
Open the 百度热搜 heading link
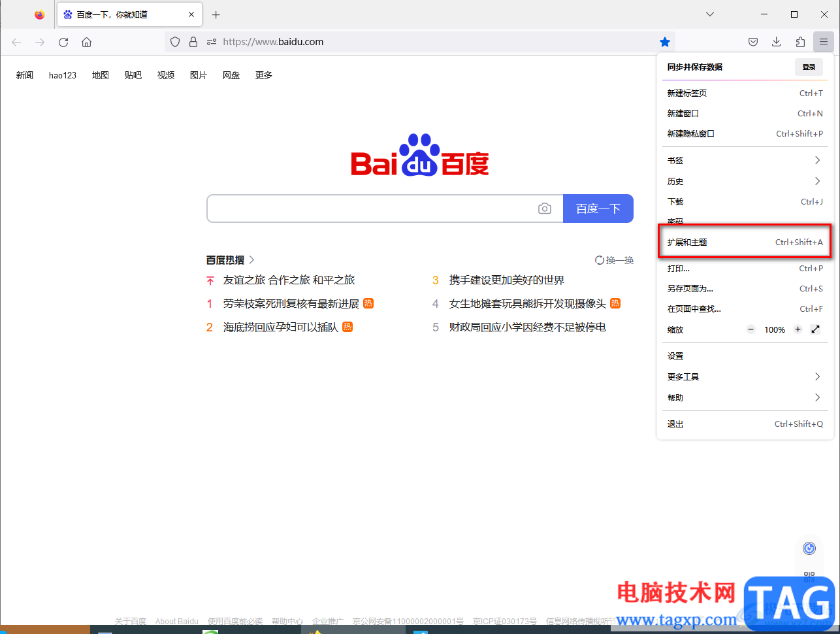(230, 260)
